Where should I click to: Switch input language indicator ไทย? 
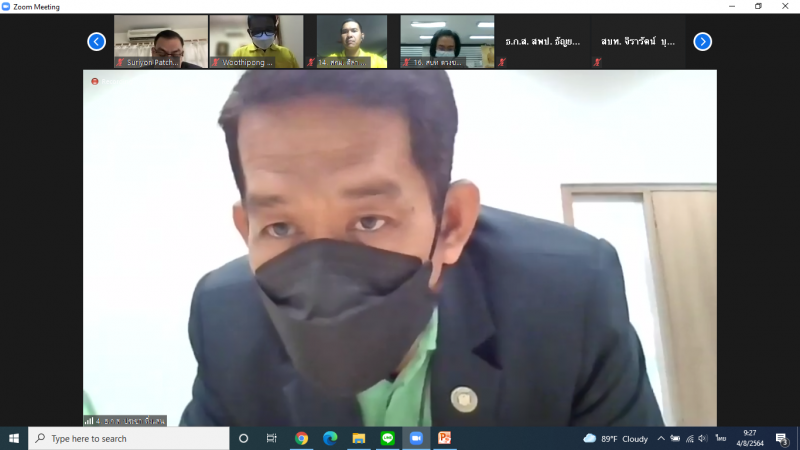pyautogui.click(x=720, y=438)
